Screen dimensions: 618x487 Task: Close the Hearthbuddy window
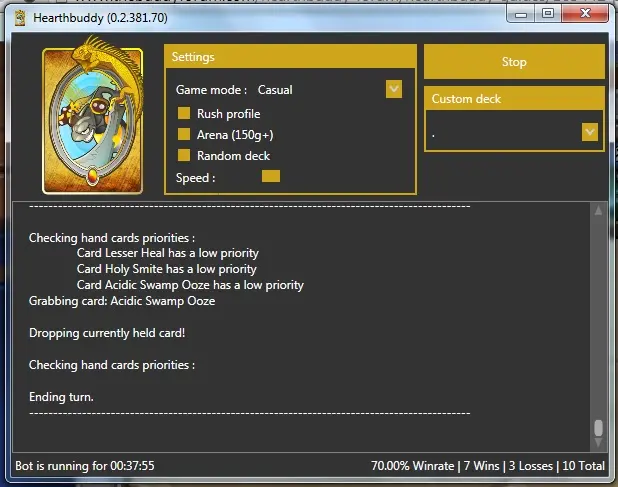click(585, 15)
